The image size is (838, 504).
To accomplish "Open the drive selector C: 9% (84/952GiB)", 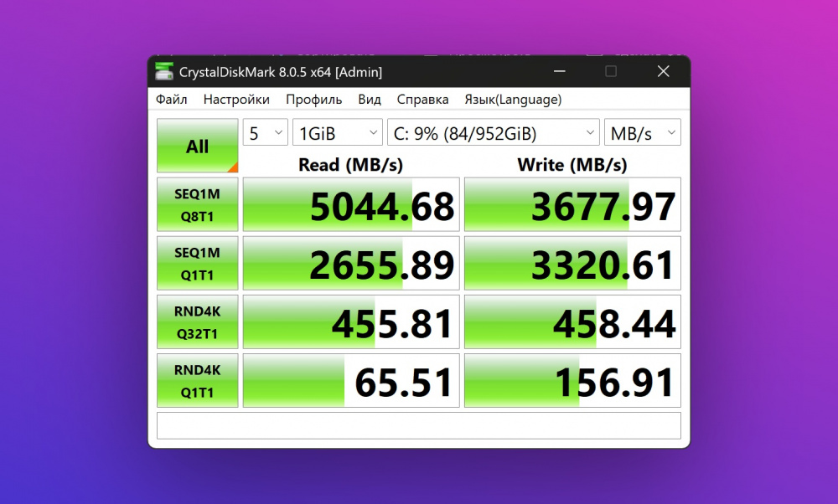I will click(493, 132).
